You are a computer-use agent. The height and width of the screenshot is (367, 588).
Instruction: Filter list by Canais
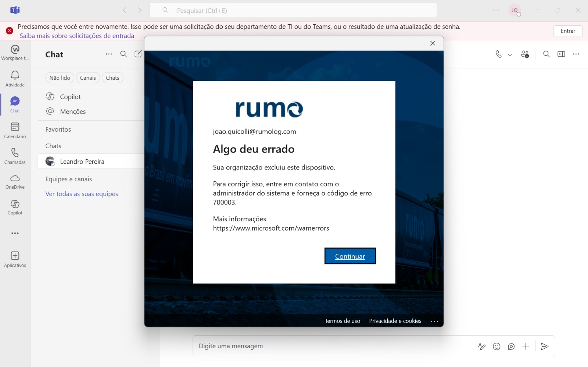coord(88,78)
